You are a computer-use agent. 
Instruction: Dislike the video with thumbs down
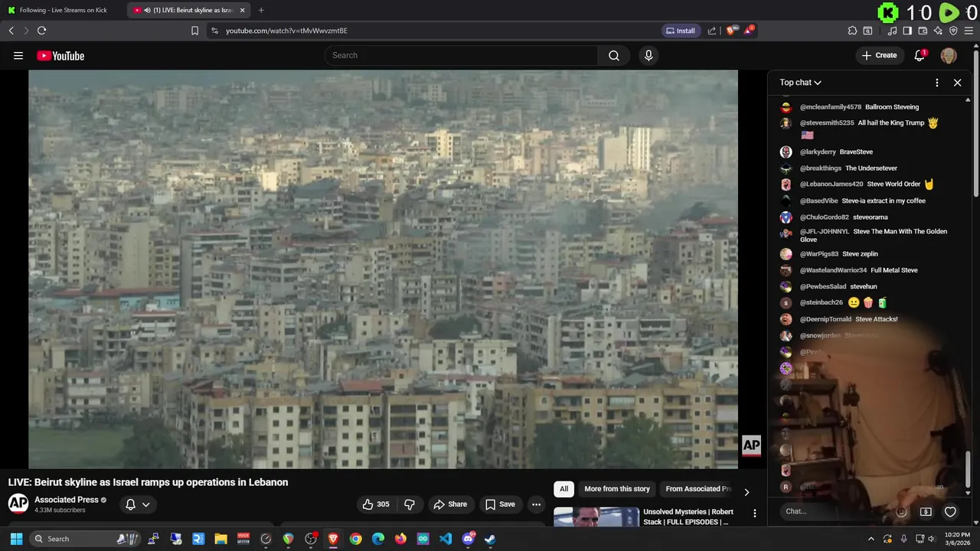410,504
